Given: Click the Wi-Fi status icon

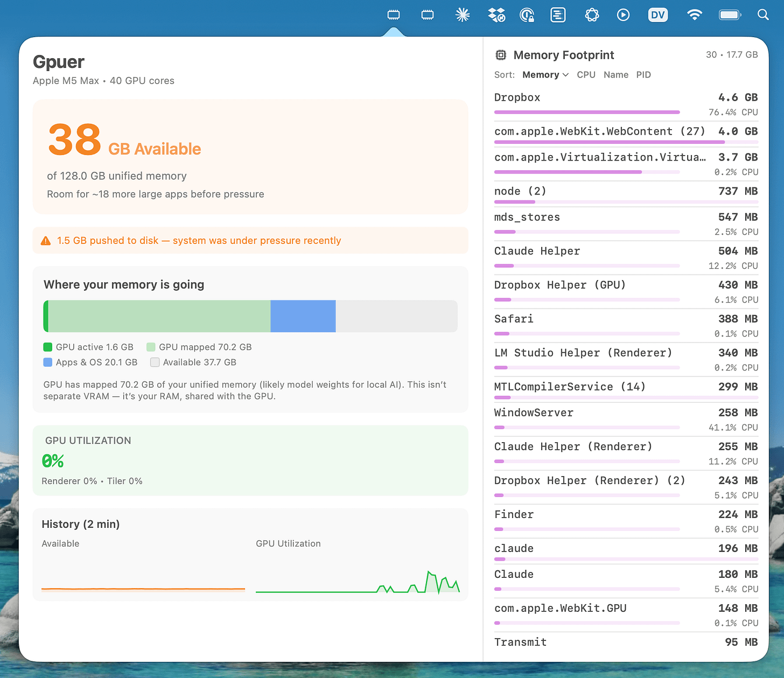Looking at the screenshot, I should coord(695,15).
